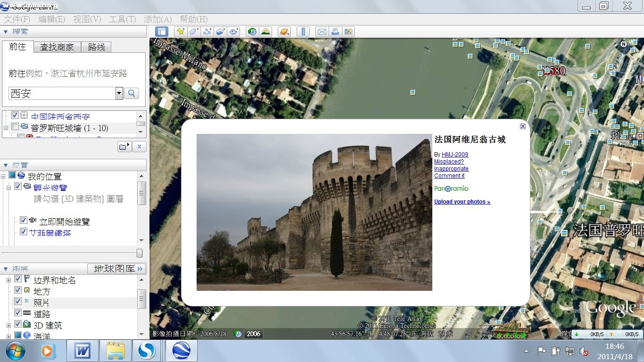Click the email envelope toolbar icon
Screen dimensions: 644x362
tap(322, 32)
